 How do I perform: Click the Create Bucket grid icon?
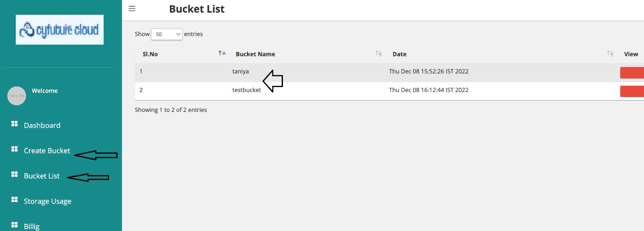pos(14,149)
